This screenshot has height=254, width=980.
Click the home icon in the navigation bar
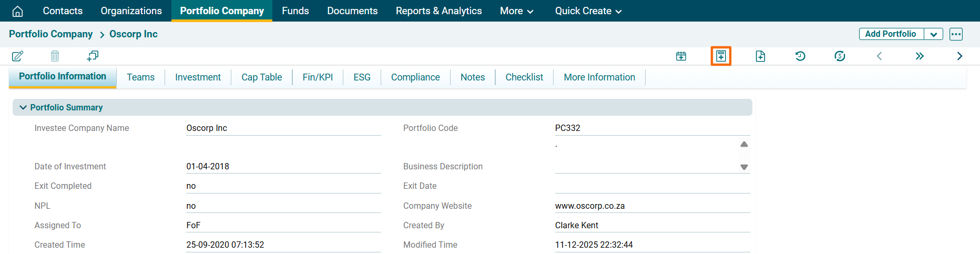click(17, 11)
